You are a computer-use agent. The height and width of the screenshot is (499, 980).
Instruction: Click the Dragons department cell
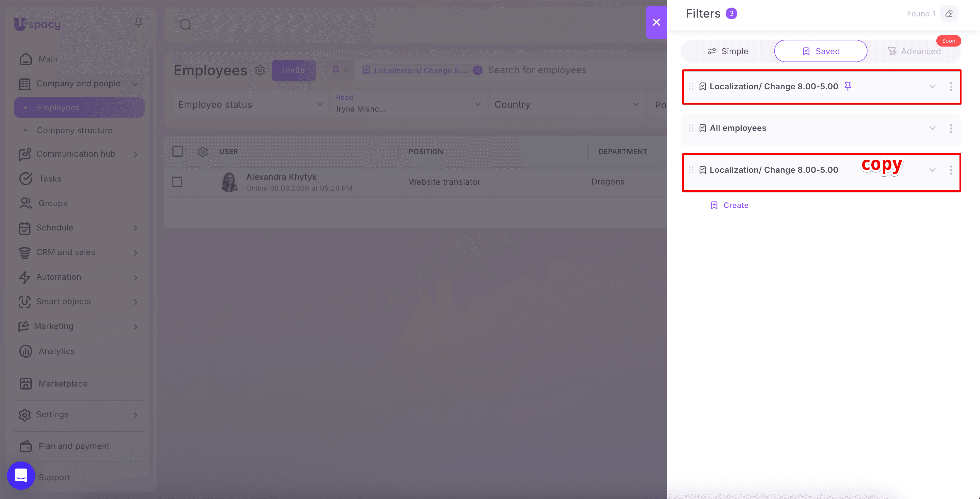click(x=608, y=182)
